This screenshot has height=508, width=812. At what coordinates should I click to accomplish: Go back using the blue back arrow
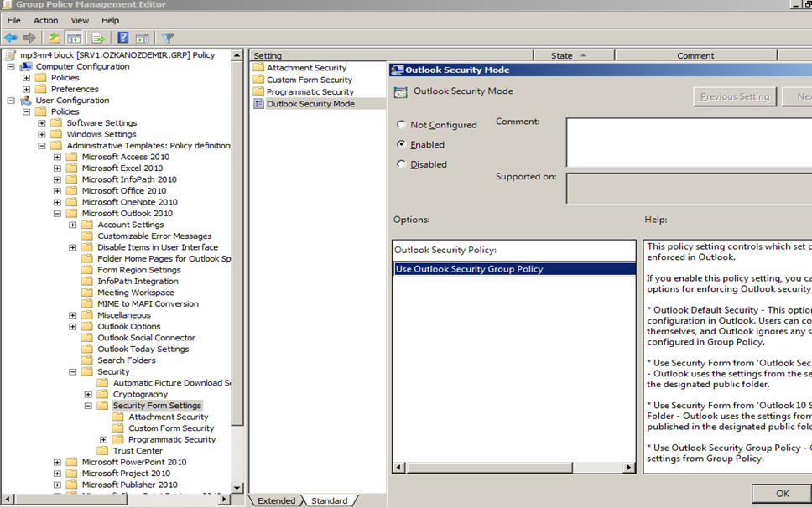pyautogui.click(x=10, y=38)
